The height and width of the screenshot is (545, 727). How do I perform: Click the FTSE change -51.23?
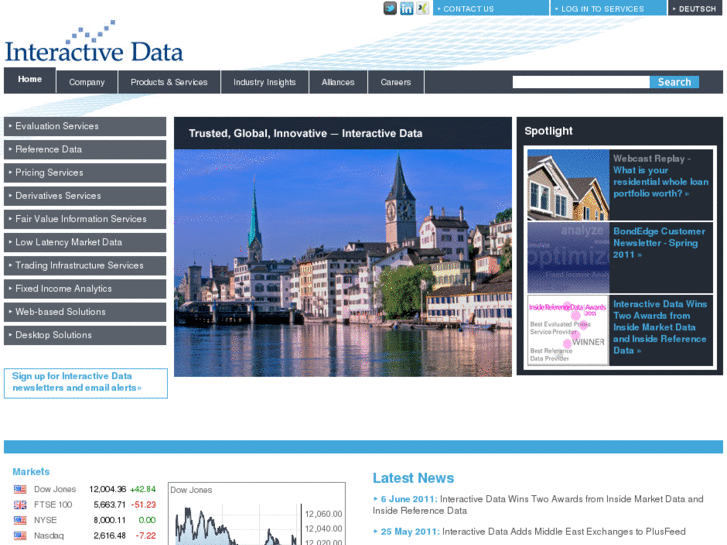[143, 505]
